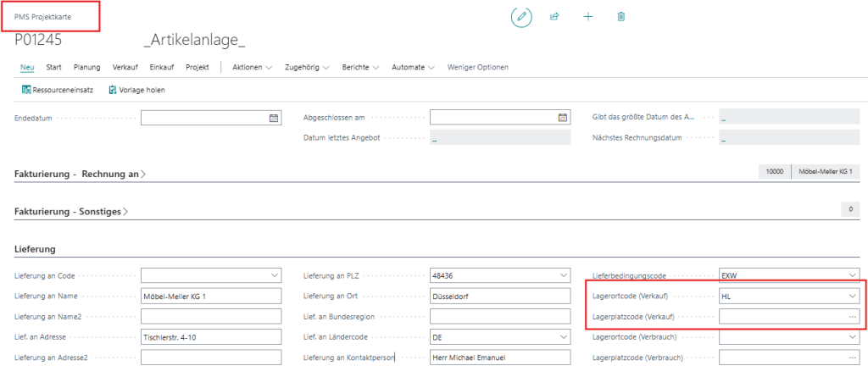Switch to the Verkauf tab
The width and height of the screenshot is (868, 377).
[125, 67]
